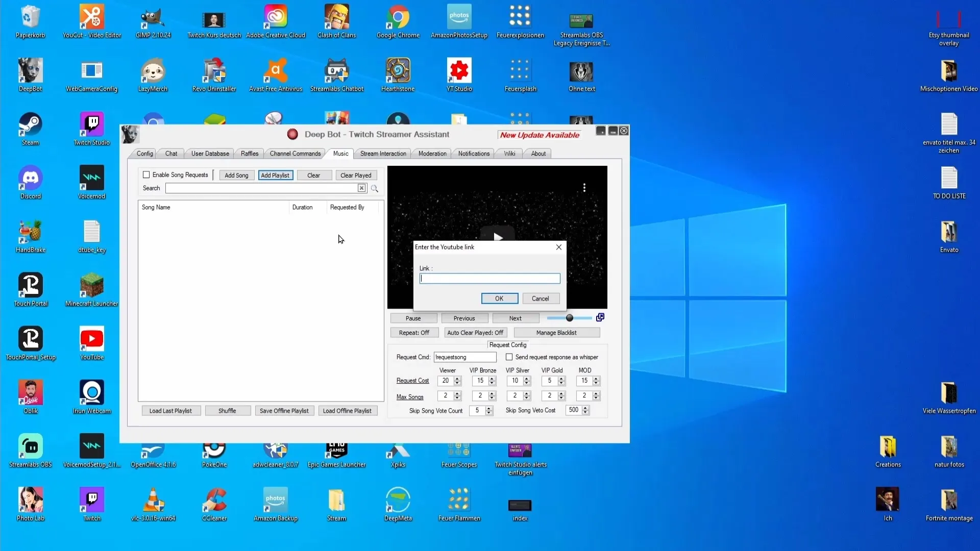Open Voicemod desktop shortcut
980x551 pixels.
(92, 183)
